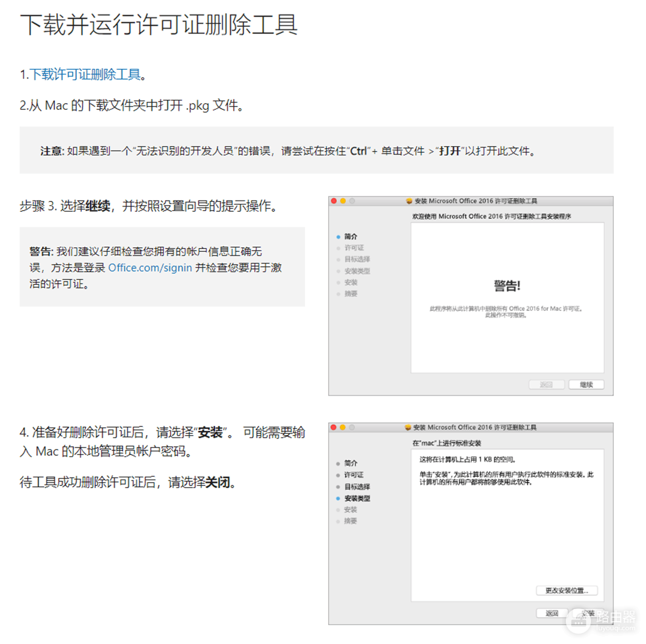Select 许可证 step in second installer sidebar

coord(354,475)
